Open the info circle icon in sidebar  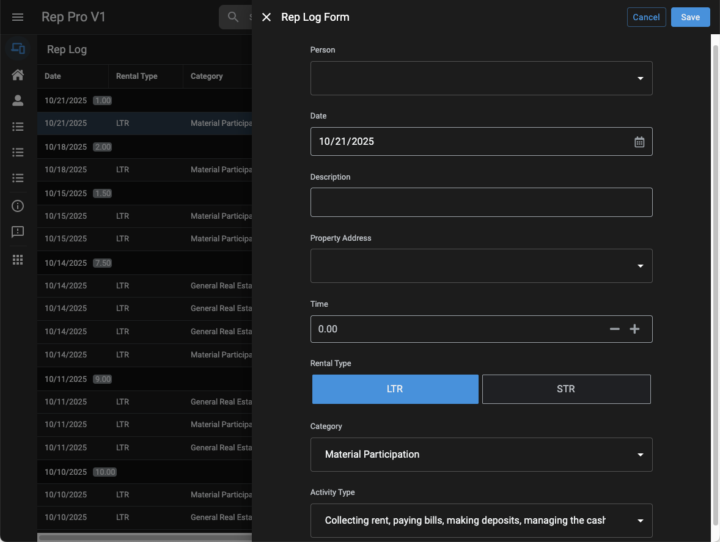[x=17, y=206]
